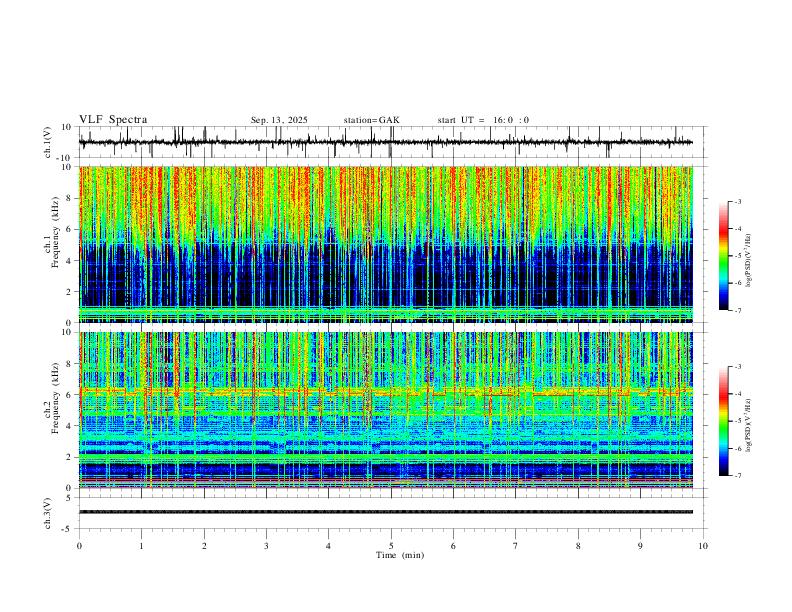Click inside the ch.2 frequency spectrogram
Image resolution: width=792 pixels, height=612 pixels.
(x=386, y=410)
